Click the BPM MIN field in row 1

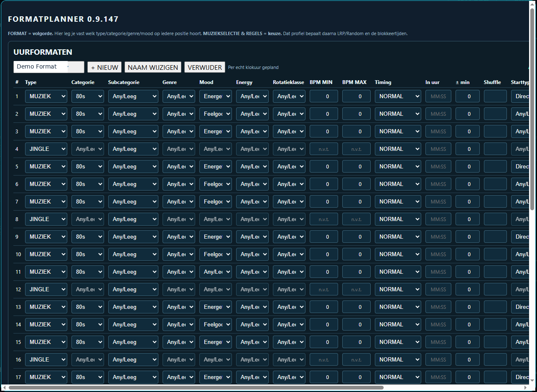324,96
